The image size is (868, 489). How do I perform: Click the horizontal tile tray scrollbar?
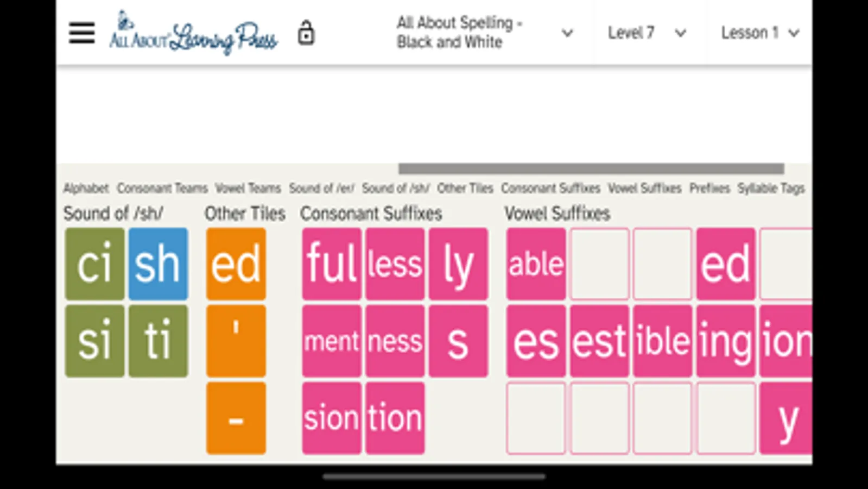pyautogui.click(x=591, y=169)
